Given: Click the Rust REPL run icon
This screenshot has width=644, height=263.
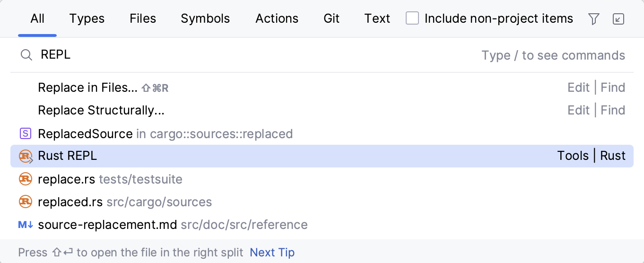Looking at the screenshot, I should click(x=26, y=156).
